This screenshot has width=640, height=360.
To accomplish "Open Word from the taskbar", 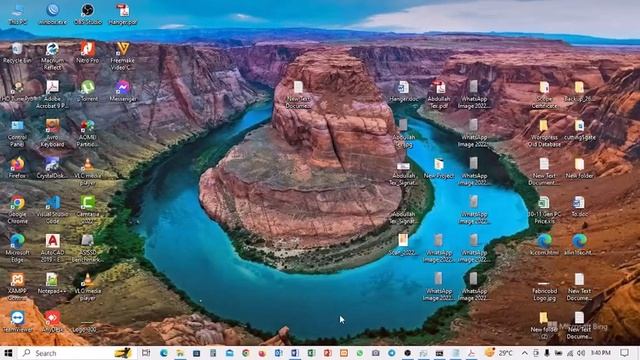I will tap(295, 353).
